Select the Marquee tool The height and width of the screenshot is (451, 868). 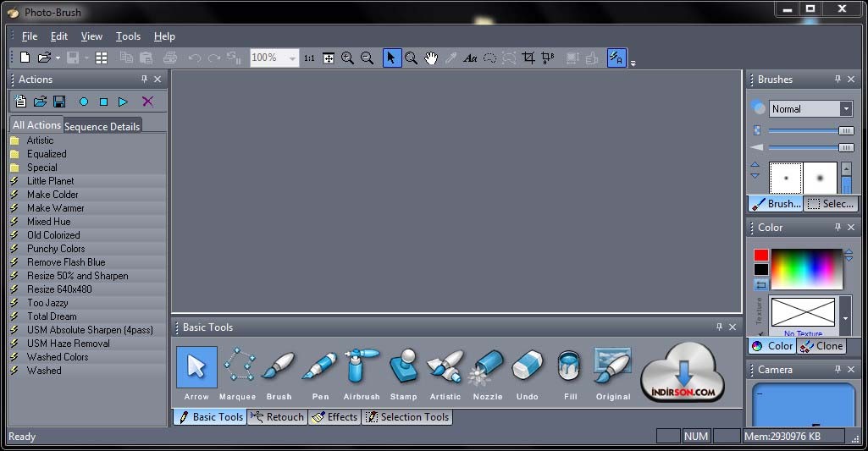(x=239, y=365)
